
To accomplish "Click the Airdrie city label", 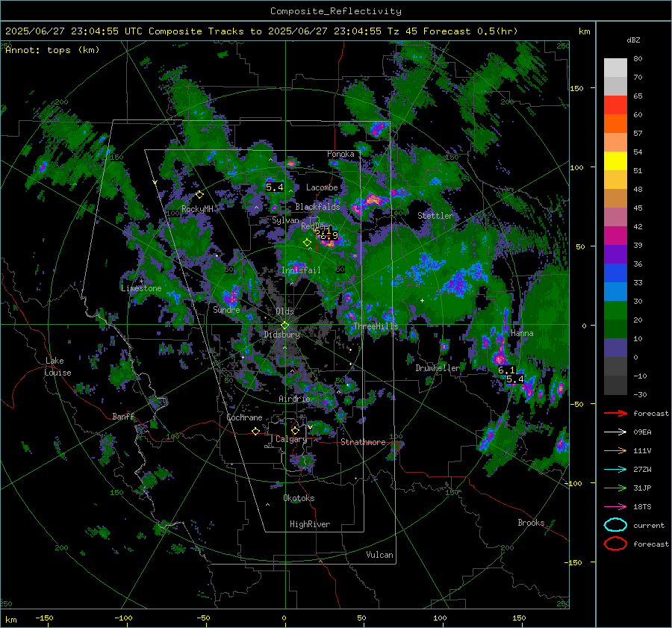I will [x=294, y=399].
